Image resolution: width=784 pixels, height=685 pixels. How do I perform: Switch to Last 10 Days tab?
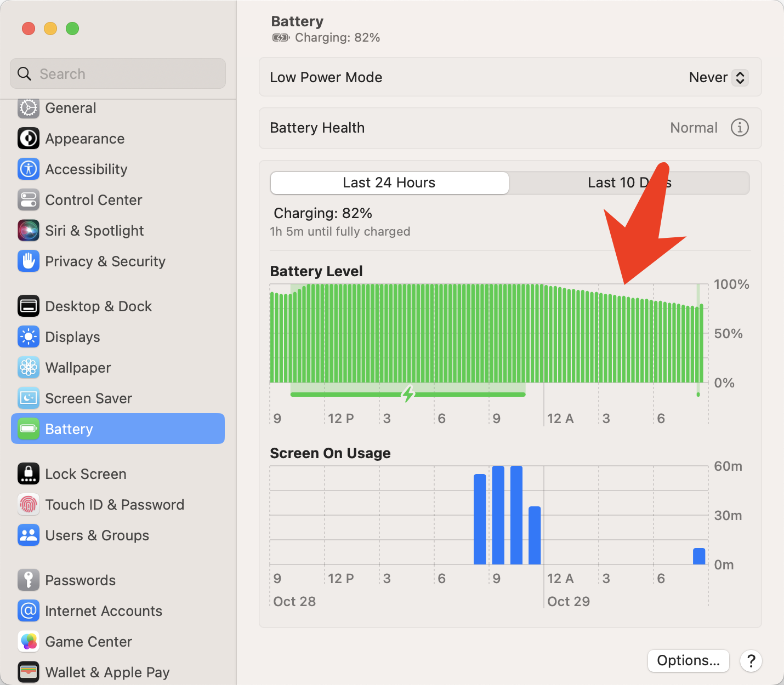tap(629, 183)
